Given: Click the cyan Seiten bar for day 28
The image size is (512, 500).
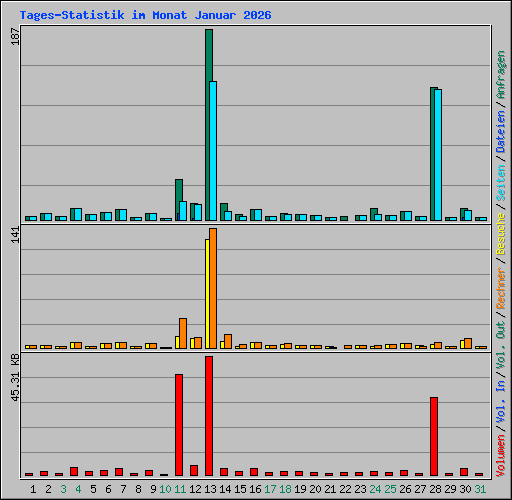Looking at the screenshot, I should click(x=438, y=155).
